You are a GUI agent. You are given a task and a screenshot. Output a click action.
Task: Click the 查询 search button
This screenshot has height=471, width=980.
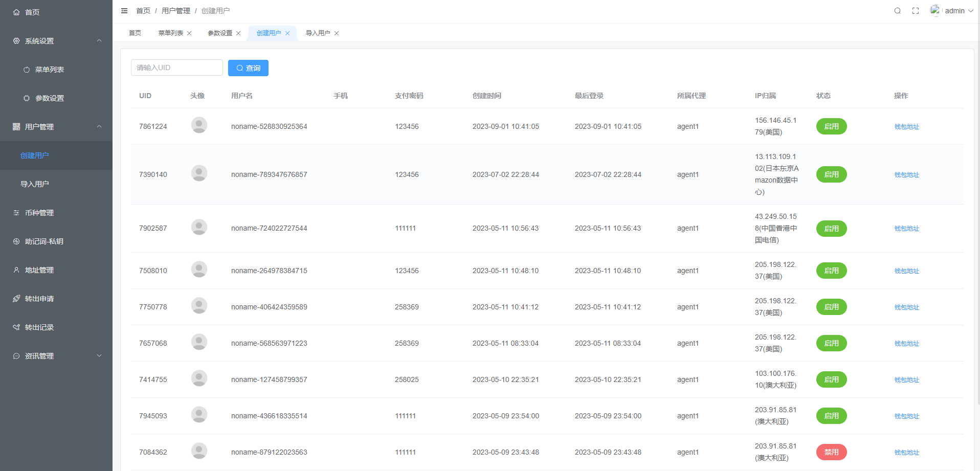pyautogui.click(x=248, y=68)
